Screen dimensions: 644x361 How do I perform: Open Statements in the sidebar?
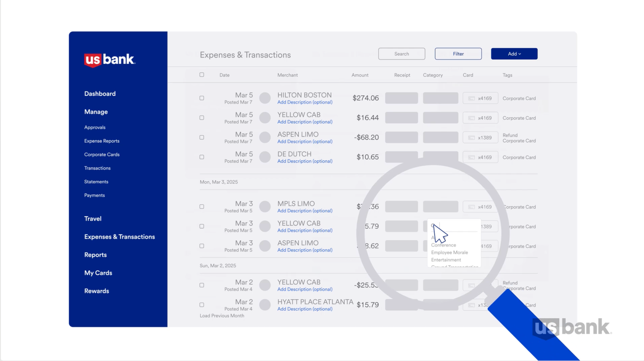point(96,182)
